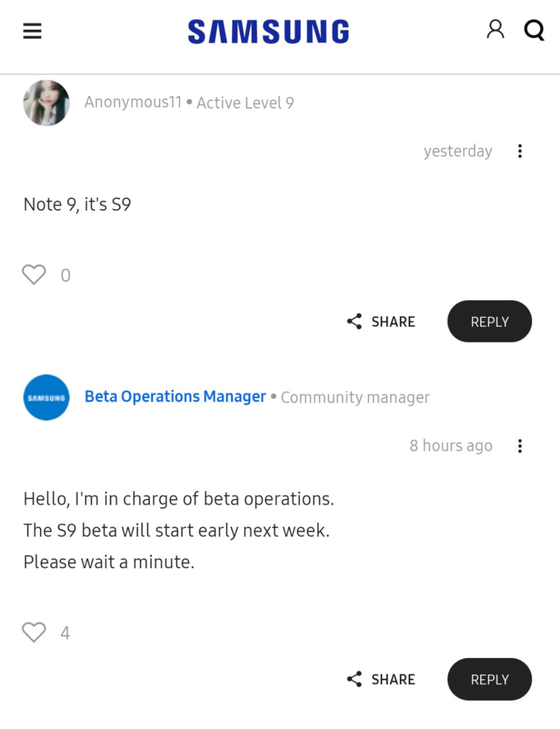Open more options on Beta Operations Manager's comment

point(520,446)
